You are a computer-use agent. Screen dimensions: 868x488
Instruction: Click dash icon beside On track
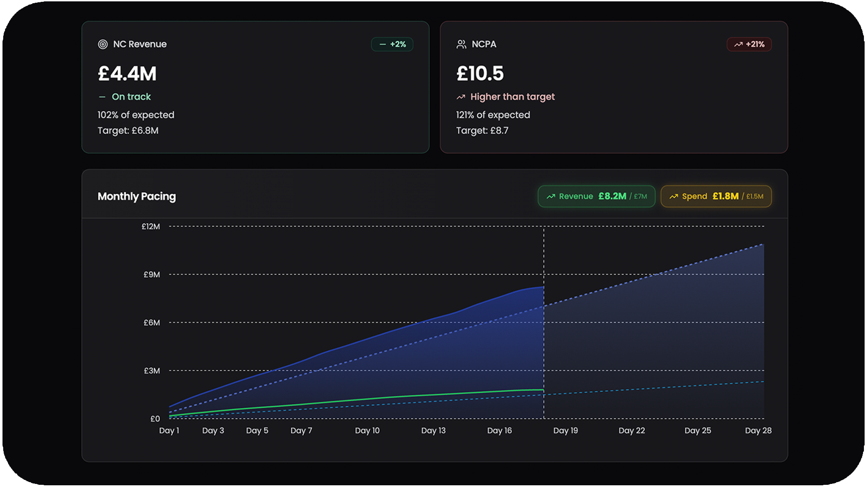click(102, 97)
